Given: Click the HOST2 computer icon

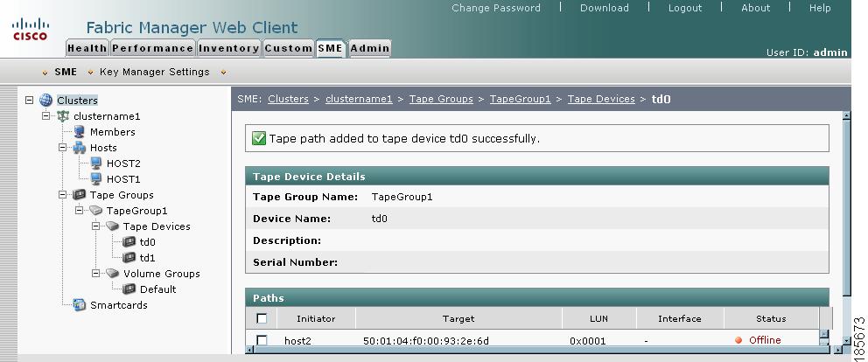Looking at the screenshot, I should click(x=96, y=164).
